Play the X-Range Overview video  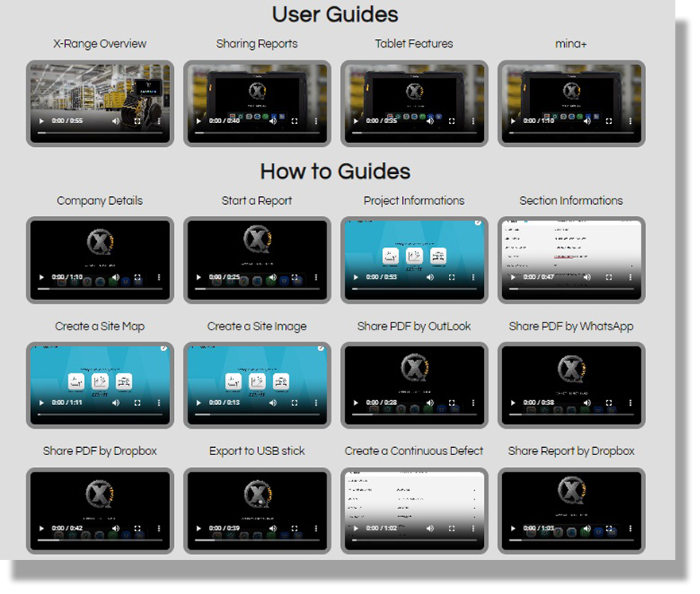[x=41, y=121]
